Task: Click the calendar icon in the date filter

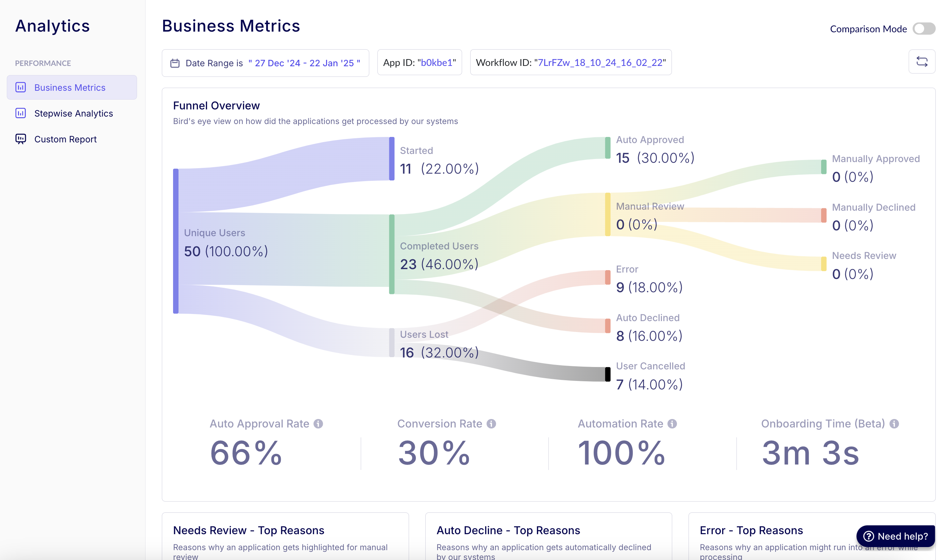Action: (x=175, y=63)
